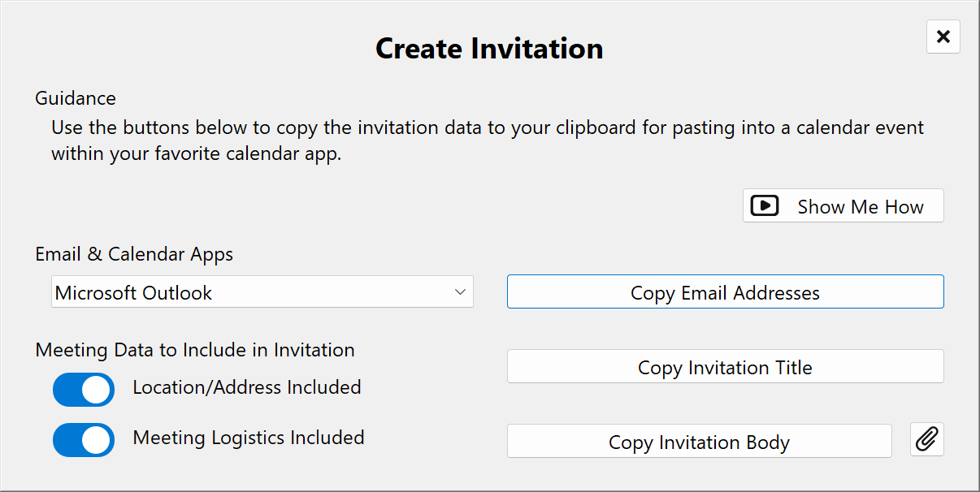980x492 pixels.
Task: Turn off Meeting Logistics Included
Action: [83, 440]
